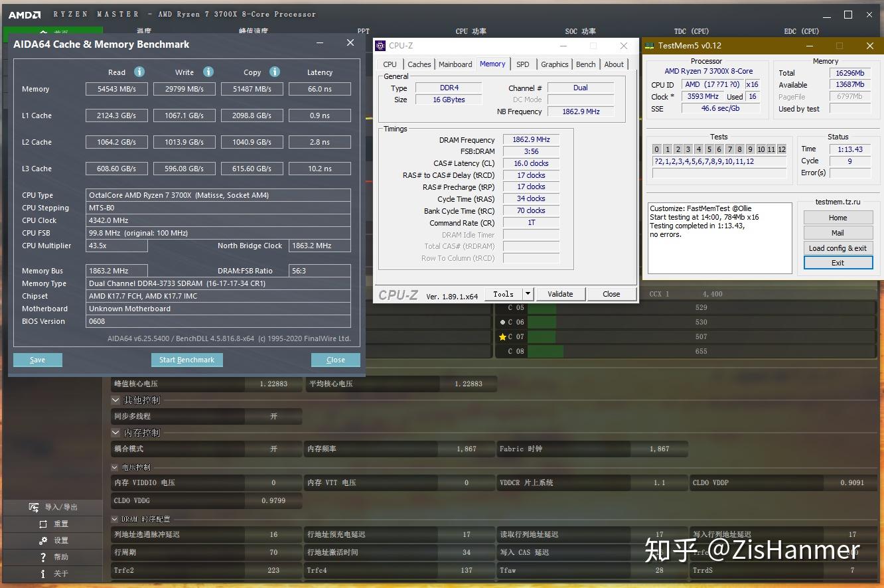Click test indicator 0 in TestMem5
Screen dimensions: 884x588
tap(657, 149)
